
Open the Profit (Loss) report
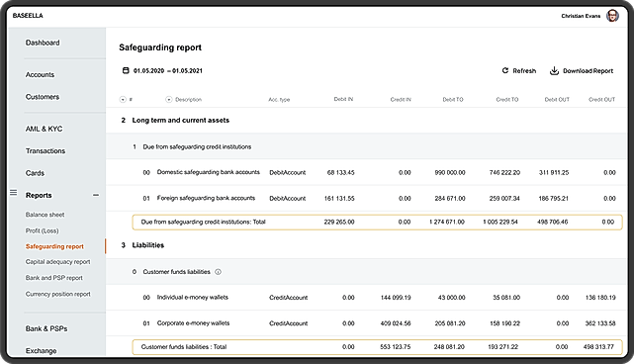pos(43,230)
